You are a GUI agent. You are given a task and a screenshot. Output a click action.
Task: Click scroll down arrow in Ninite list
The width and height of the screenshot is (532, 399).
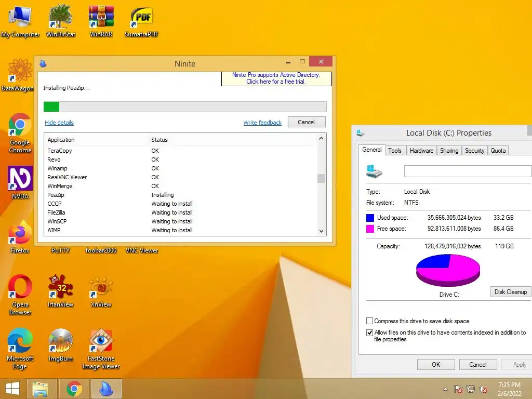tap(321, 231)
